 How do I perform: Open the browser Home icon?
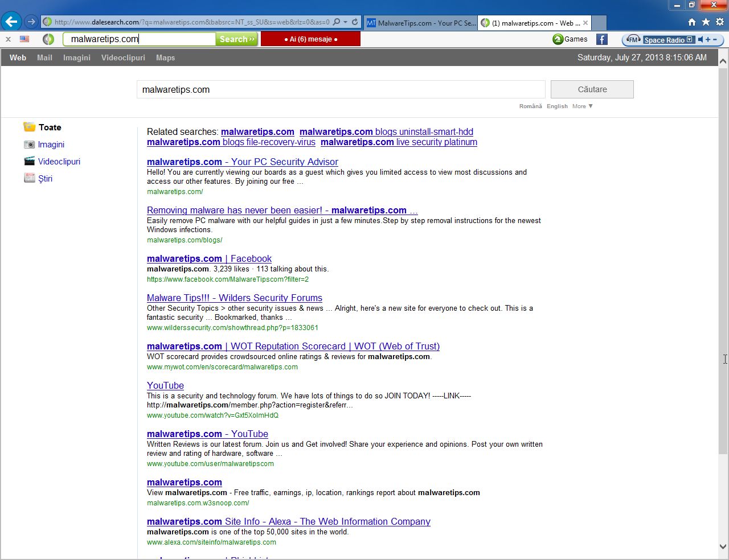[x=692, y=22]
